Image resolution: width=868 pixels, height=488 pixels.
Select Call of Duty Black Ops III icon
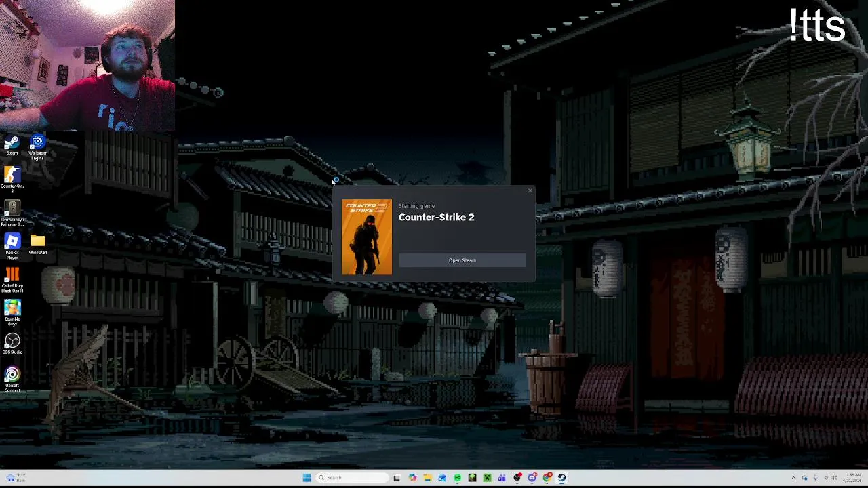[12, 280]
